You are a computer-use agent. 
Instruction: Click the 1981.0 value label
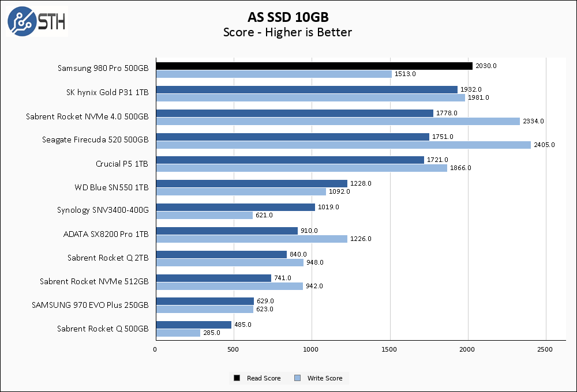pyautogui.click(x=478, y=97)
